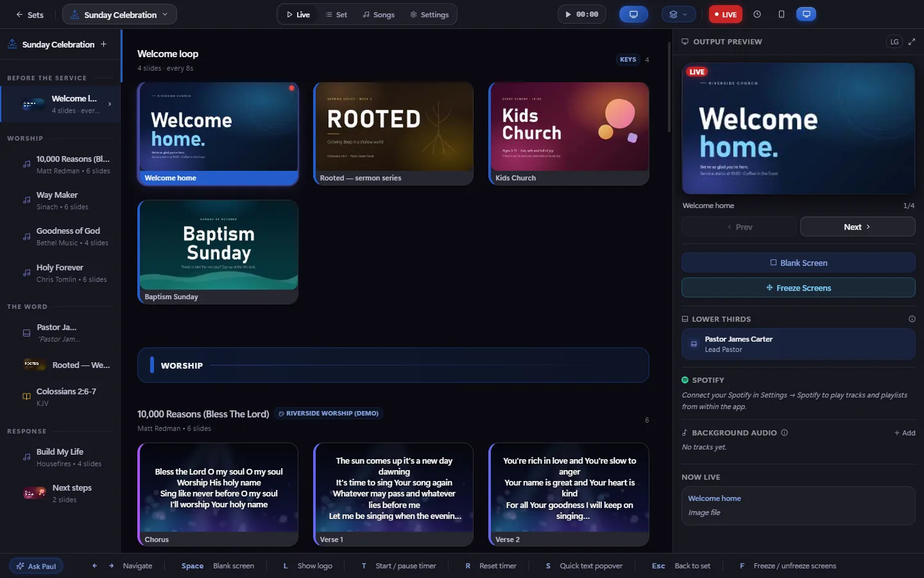Viewport: 924px width, 578px height.
Task: Select Goodness of God music note icon
Action: tap(26, 236)
